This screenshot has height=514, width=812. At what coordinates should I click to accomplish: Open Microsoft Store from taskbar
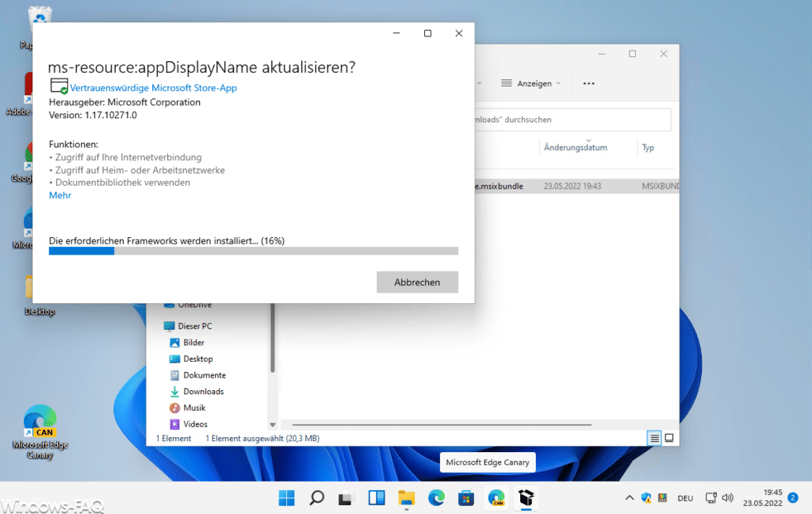click(x=466, y=498)
